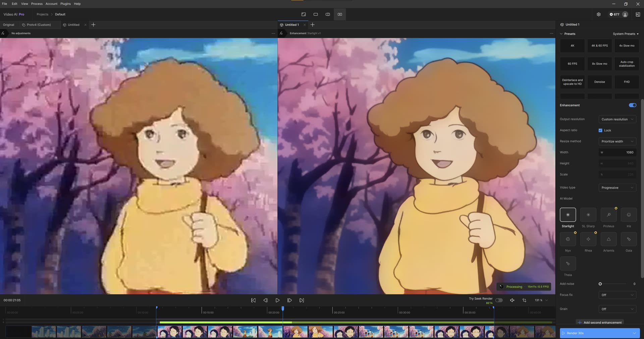Choose the Iris AI model icon
The height and width of the screenshot is (339, 644).
629,215
